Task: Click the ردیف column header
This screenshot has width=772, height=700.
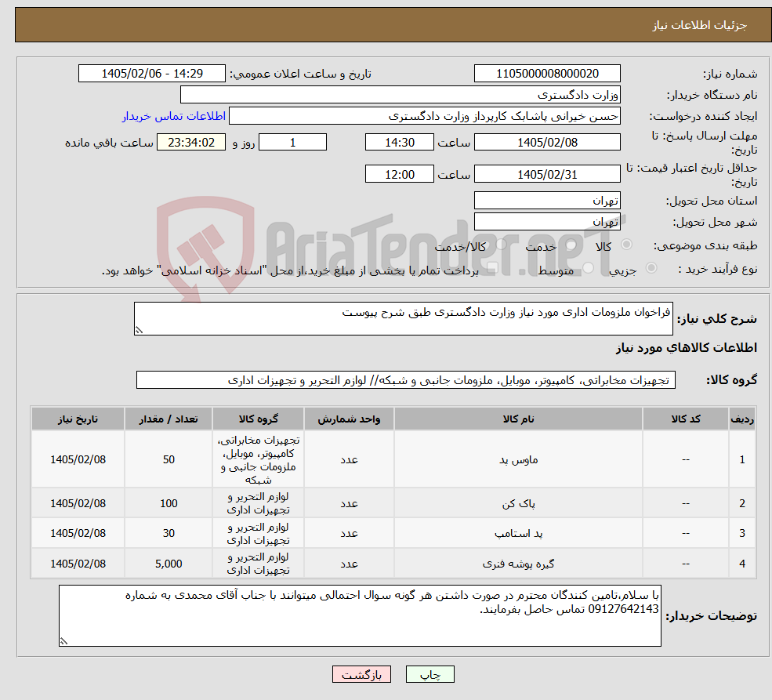Action: pyautogui.click(x=742, y=419)
